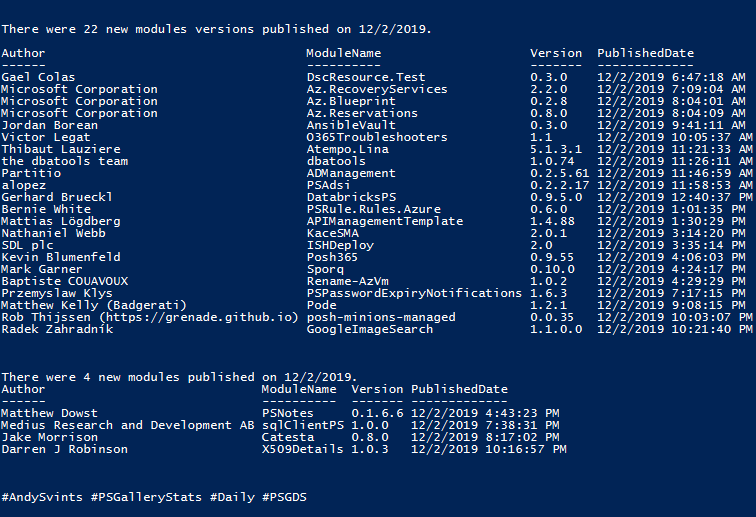Click the #AndySvints hashtag
Viewport: 756px width, 517px height.
(42, 497)
